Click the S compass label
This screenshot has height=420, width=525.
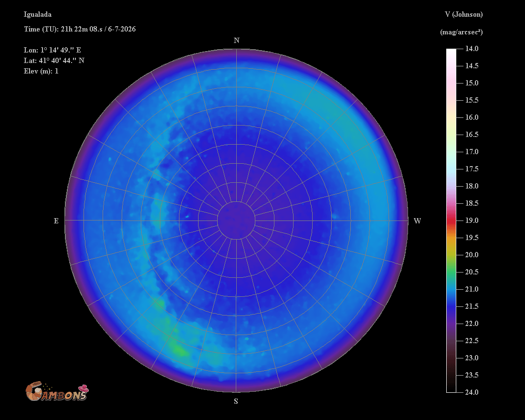[x=236, y=401]
